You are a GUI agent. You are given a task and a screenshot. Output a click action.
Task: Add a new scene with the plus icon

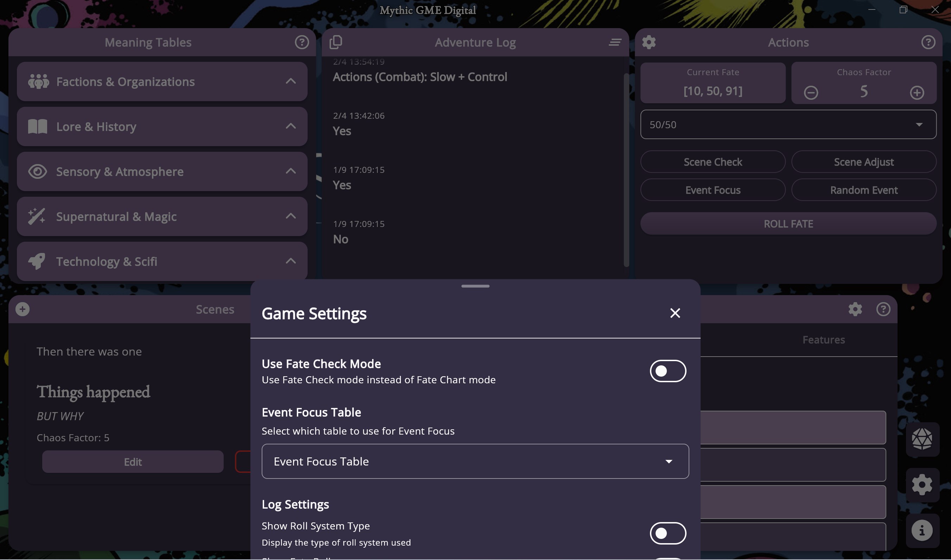(x=22, y=309)
